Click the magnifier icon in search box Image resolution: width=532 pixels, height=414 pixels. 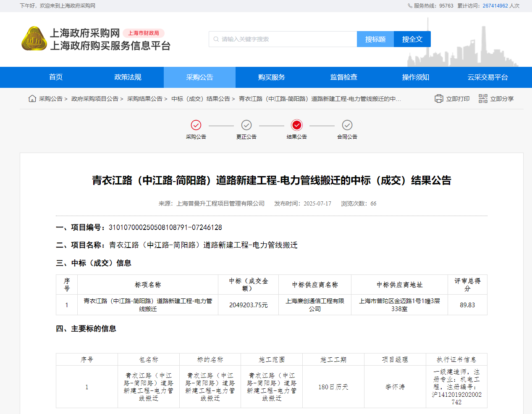pos(216,39)
